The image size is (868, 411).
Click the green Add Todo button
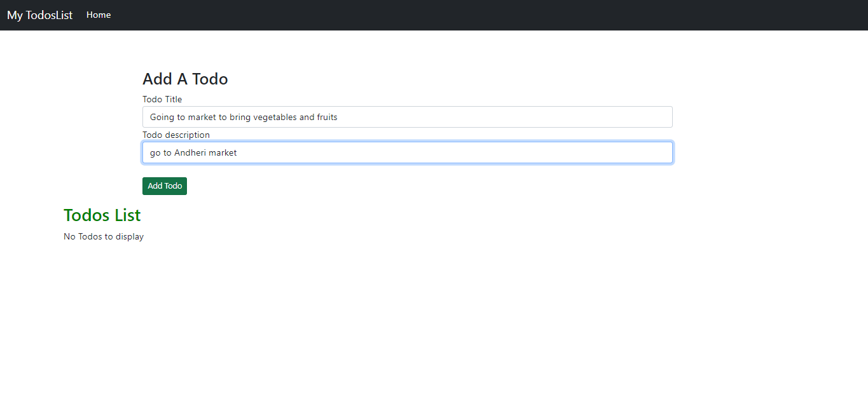pyautogui.click(x=165, y=186)
